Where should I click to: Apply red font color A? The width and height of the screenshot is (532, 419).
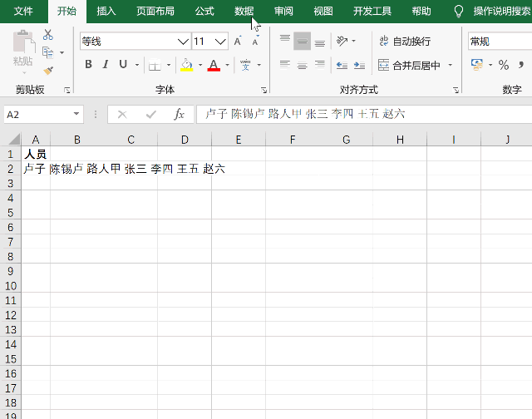[x=214, y=65]
